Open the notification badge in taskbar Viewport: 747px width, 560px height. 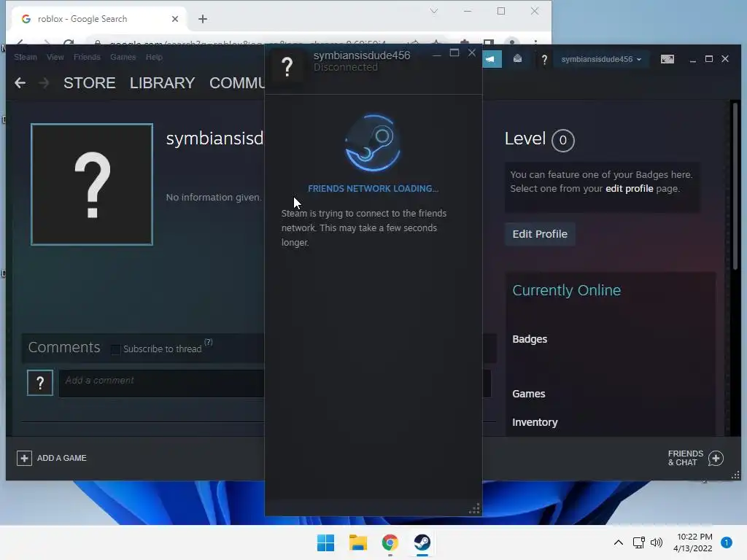pos(726,542)
